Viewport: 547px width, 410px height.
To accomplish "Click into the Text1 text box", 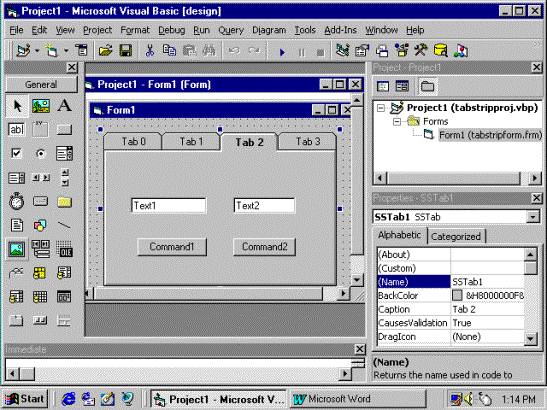I will point(168,206).
